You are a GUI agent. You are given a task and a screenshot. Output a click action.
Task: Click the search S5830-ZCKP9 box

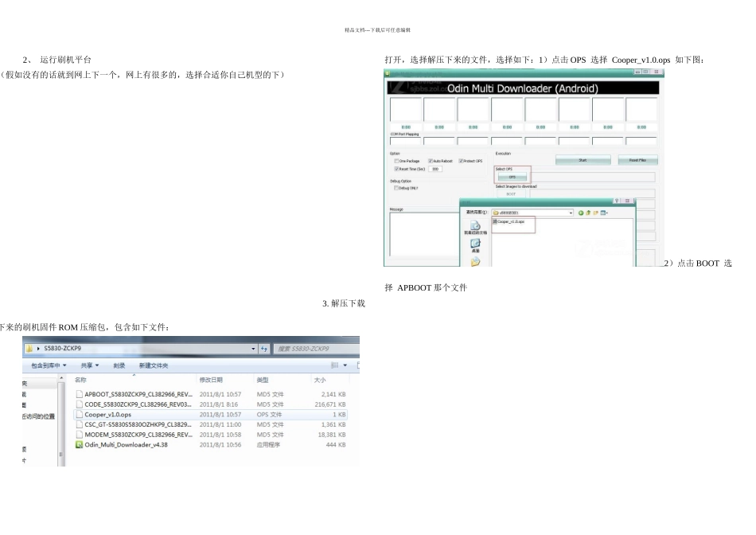point(316,349)
